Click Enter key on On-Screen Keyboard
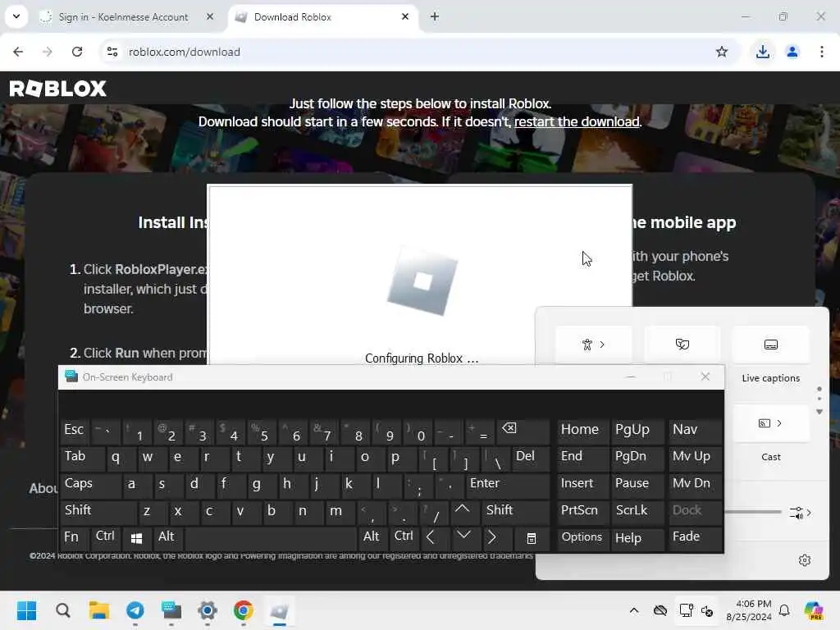This screenshot has height=630, width=840. (507, 484)
